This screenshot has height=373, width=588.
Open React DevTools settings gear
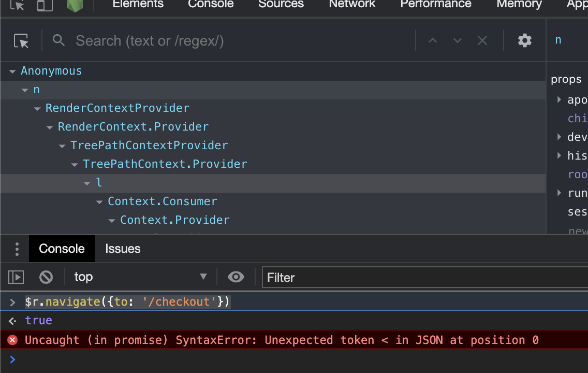pyautogui.click(x=525, y=40)
